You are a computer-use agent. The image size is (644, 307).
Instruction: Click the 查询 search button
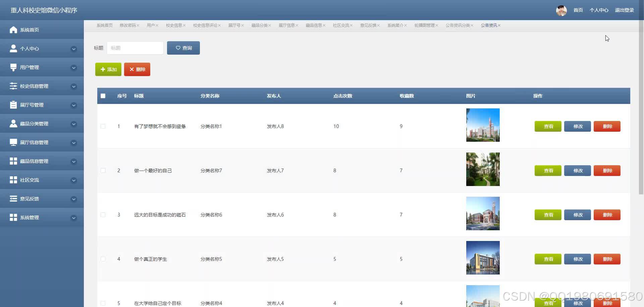tap(183, 48)
